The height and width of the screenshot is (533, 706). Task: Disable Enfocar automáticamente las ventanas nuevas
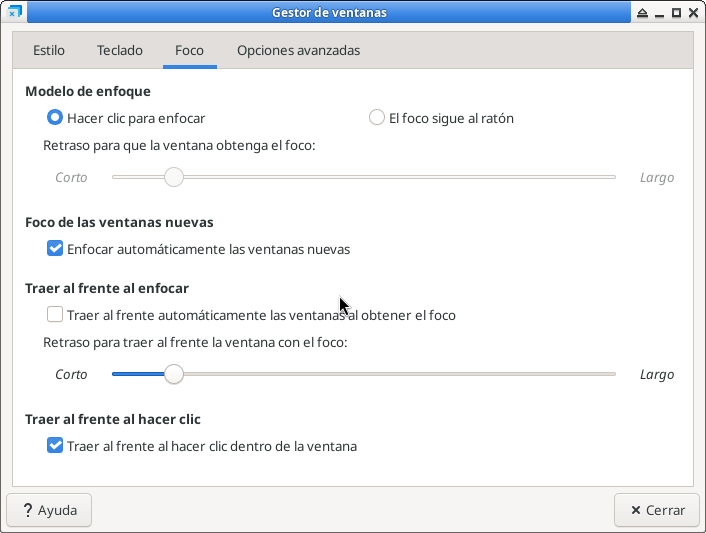tap(55, 249)
